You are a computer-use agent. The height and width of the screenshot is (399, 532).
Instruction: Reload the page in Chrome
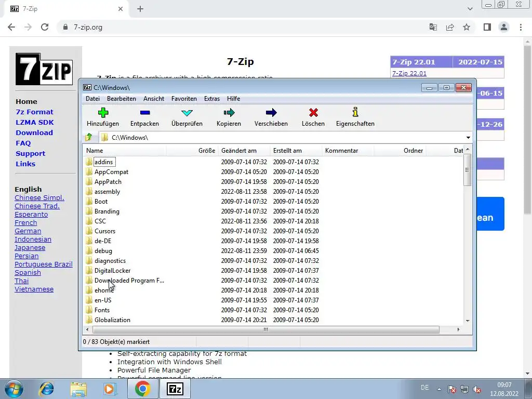click(45, 27)
